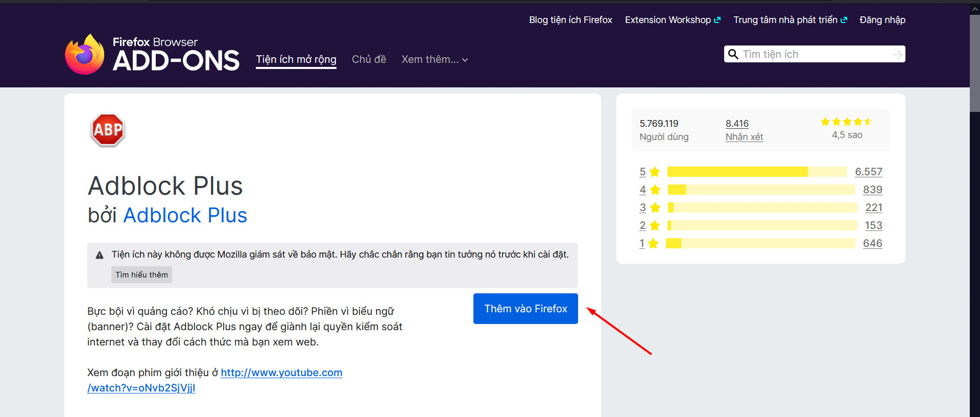Screen dimensions: 980x417
Task: Open the 8.416 Nhận xét reviews link
Action: [744, 130]
